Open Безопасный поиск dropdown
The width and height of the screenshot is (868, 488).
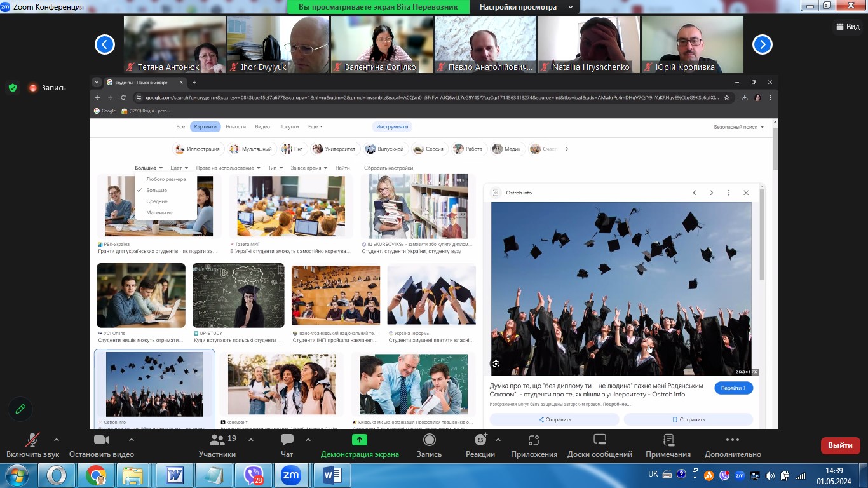pos(738,127)
